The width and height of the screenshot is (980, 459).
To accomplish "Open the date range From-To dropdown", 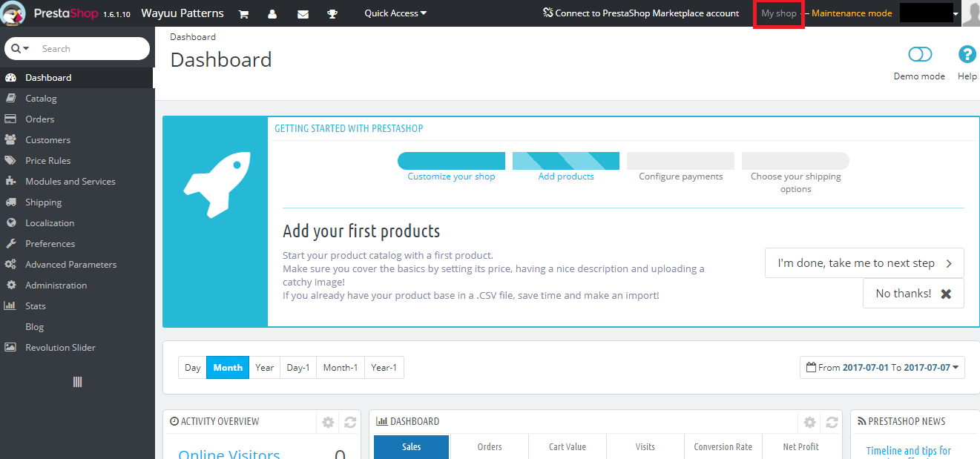I will (882, 367).
